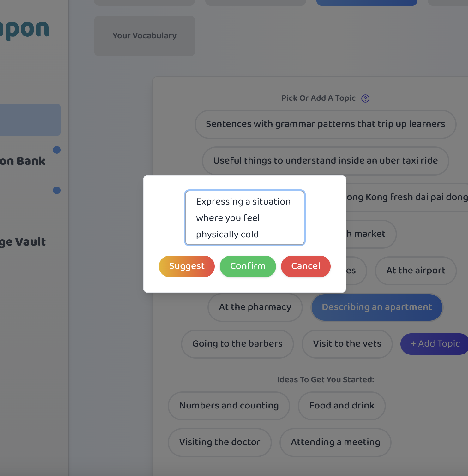This screenshot has width=468, height=476.
Task: Click the topic text input field
Action: tap(245, 218)
